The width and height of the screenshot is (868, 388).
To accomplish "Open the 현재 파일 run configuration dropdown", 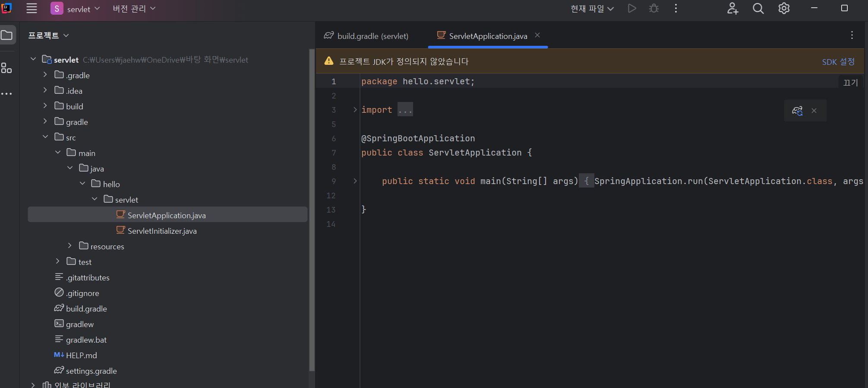I will [x=592, y=9].
